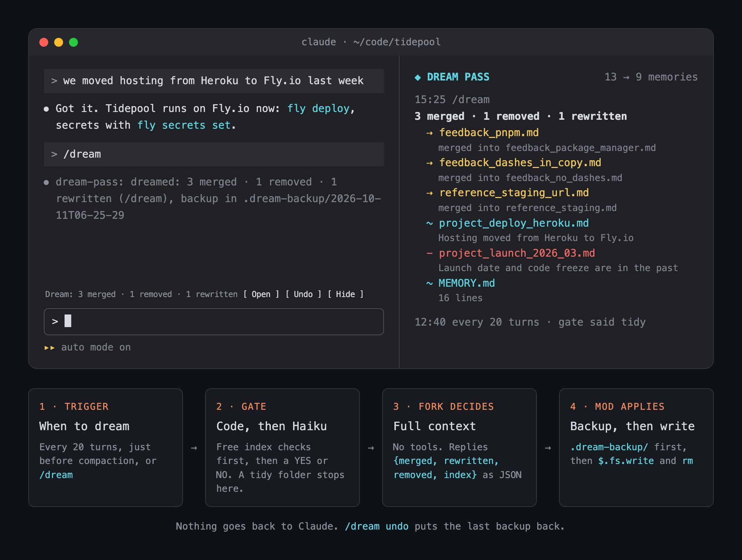Click 'Code, then Haiku' card title
Image resolution: width=742 pixels, height=560 pixels.
pos(272,426)
